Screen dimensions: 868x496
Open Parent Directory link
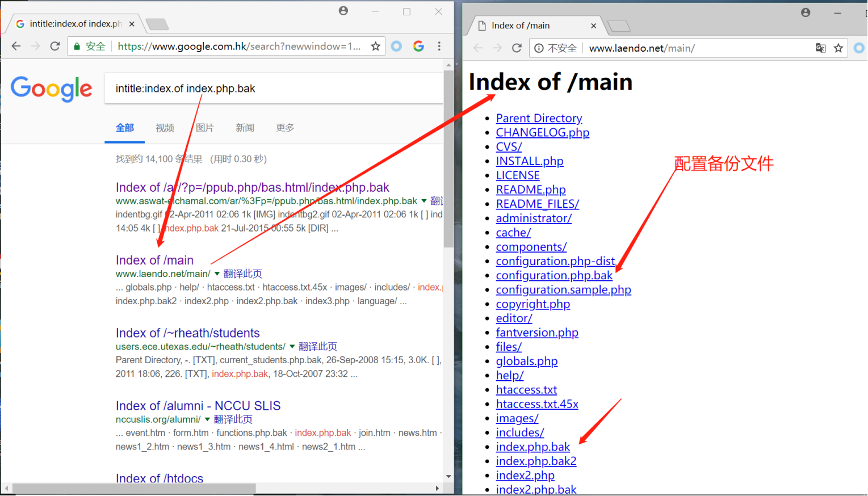coord(539,118)
